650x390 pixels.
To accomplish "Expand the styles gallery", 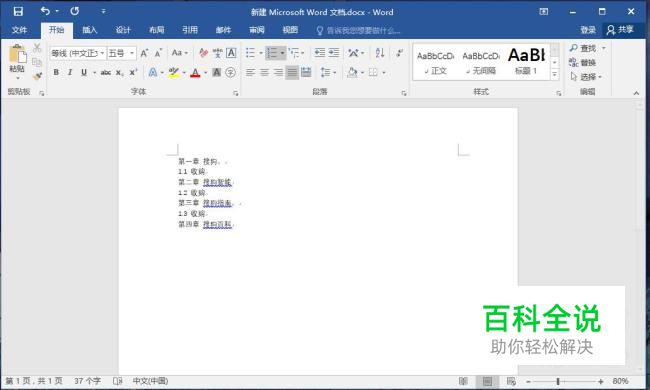I will pyautogui.click(x=555, y=74).
